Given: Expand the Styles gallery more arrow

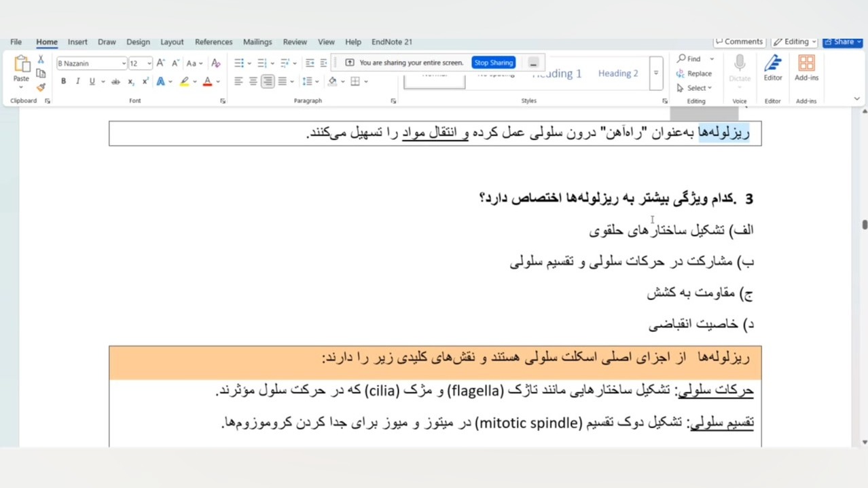Looking at the screenshot, I should 655,73.
